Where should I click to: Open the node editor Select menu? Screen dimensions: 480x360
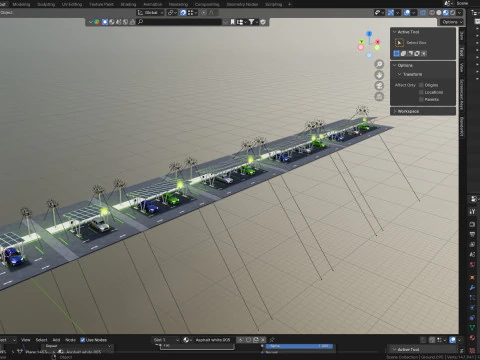41,340
